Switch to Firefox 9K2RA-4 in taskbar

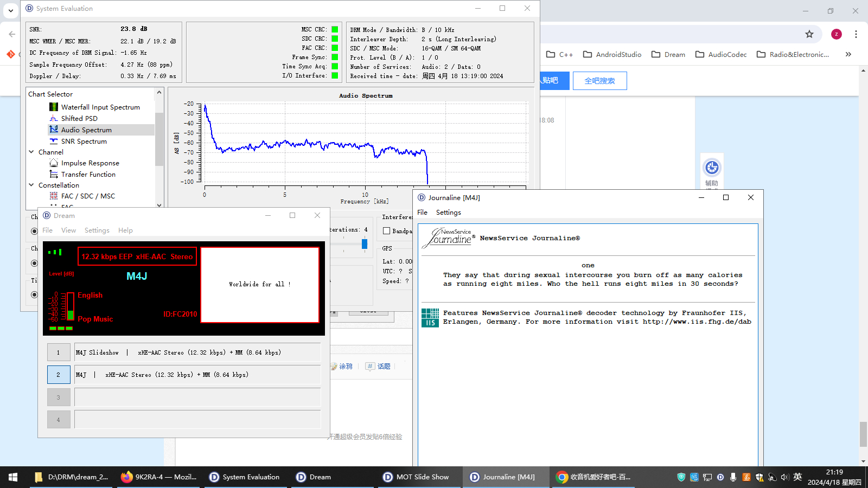coord(158,477)
